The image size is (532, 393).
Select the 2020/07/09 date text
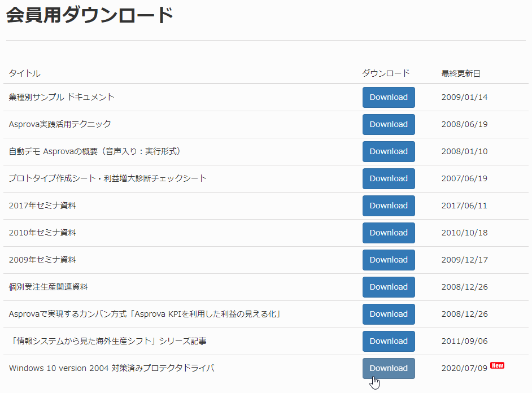(x=464, y=368)
